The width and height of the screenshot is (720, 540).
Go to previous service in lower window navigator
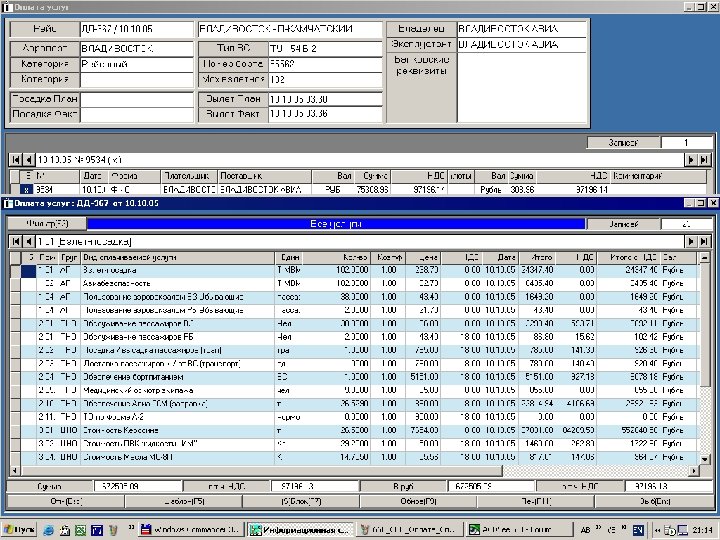28,241
